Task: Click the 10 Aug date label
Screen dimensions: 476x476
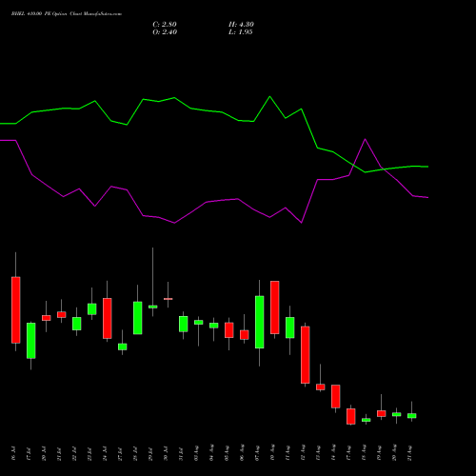Action: pos(272,453)
